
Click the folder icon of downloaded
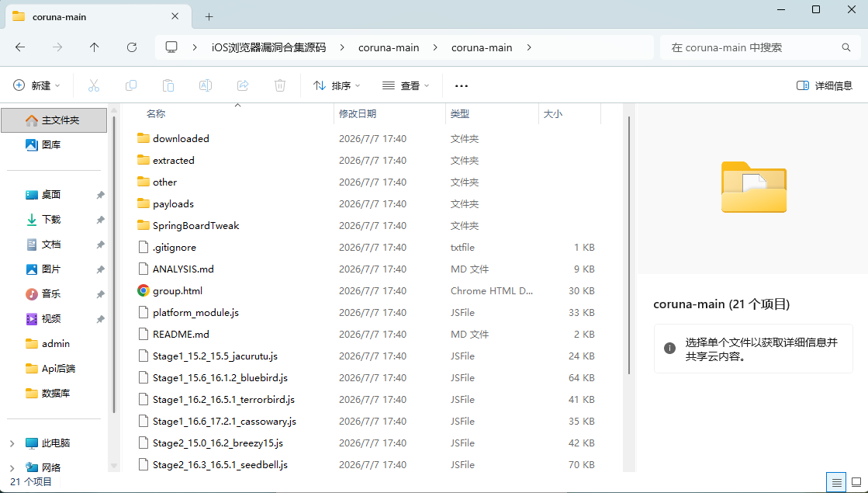click(x=144, y=138)
